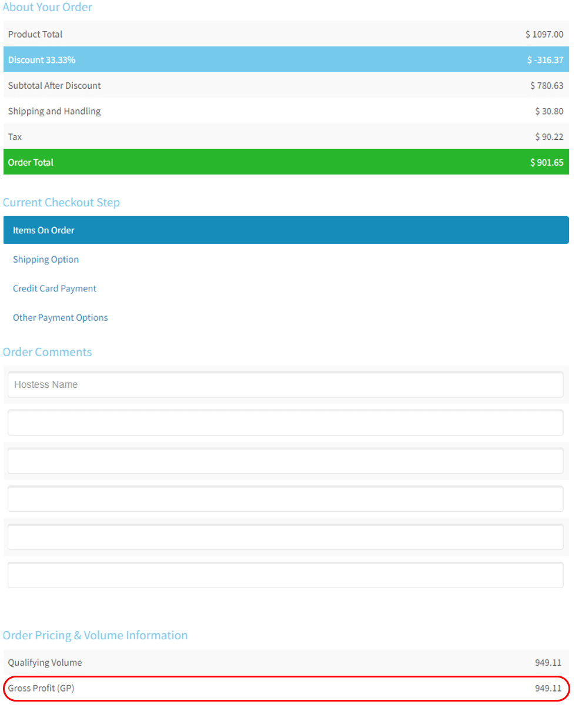
Task: Click the Product Total label
Action: pos(35,34)
